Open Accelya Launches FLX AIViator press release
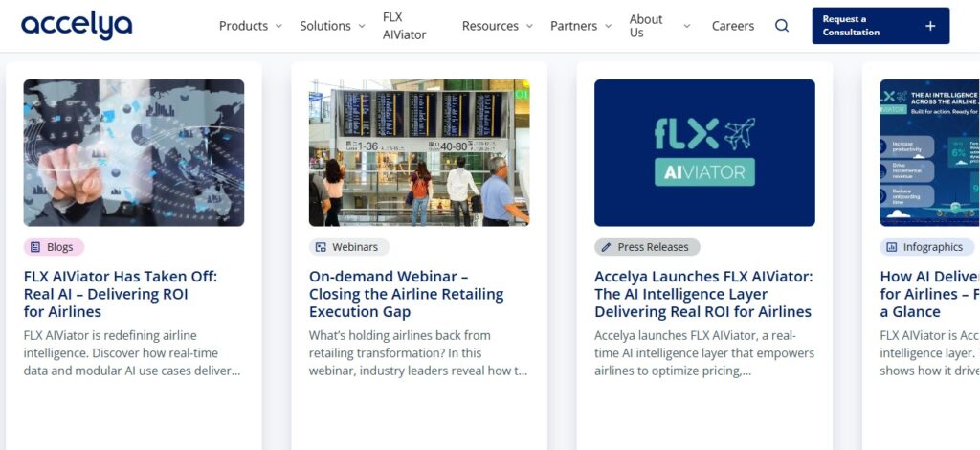Image resolution: width=980 pixels, height=450 pixels. click(x=703, y=294)
